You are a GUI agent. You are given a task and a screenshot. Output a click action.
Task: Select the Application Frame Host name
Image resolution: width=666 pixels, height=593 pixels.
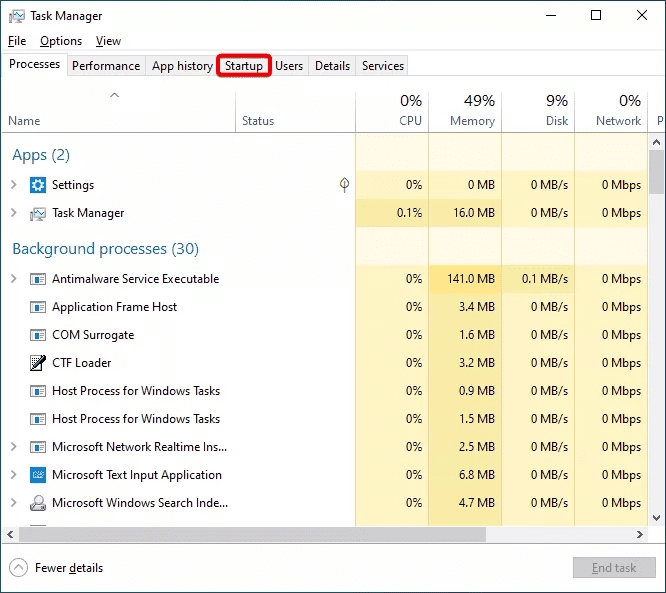[114, 307]
